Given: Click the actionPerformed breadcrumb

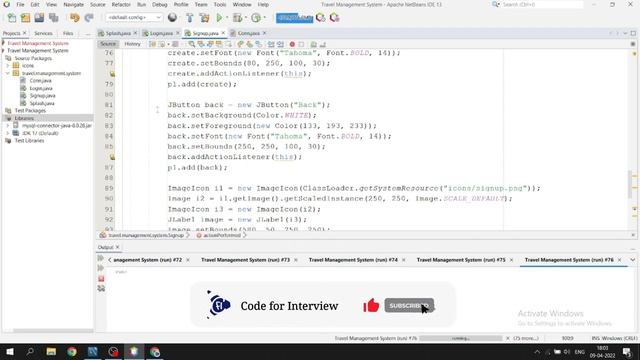Looking at the screenshot, I should (x=222, y=236).
